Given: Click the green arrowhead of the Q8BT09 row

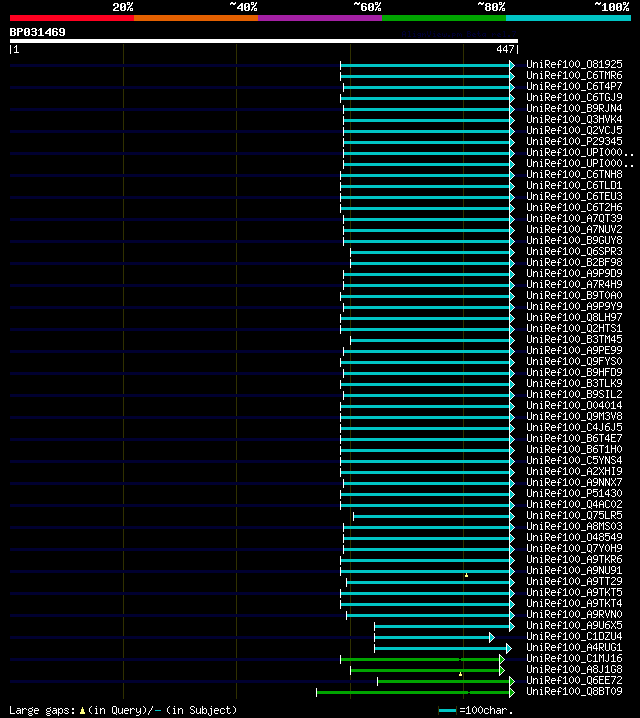Looking at the screenshot, I should coord(512,692).
